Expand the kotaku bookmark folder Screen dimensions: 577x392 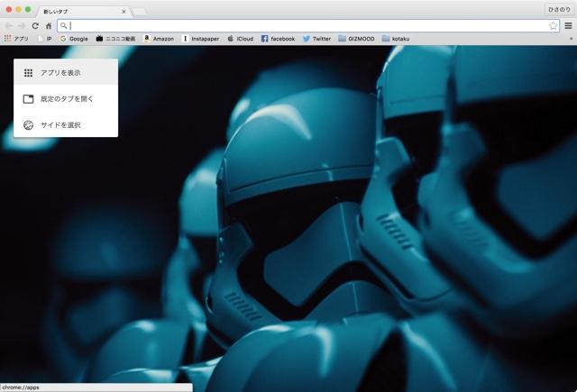click(x=396, y=39)
